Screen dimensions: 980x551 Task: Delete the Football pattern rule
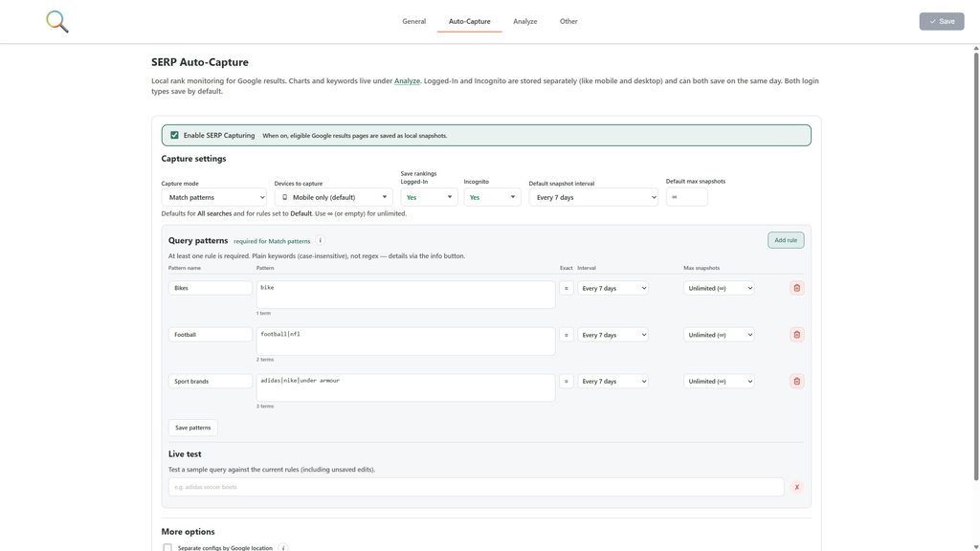click(797, 335)
